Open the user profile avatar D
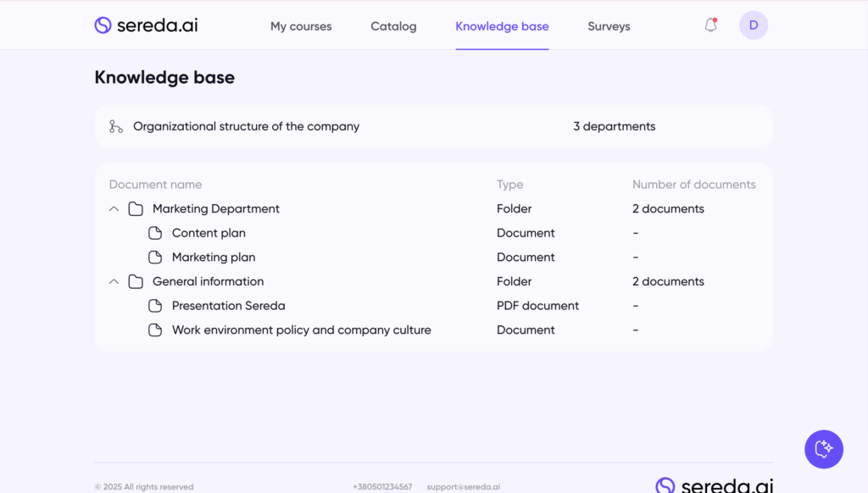The width and height of the screenshot is (868, 493). (x=754, y=25)
